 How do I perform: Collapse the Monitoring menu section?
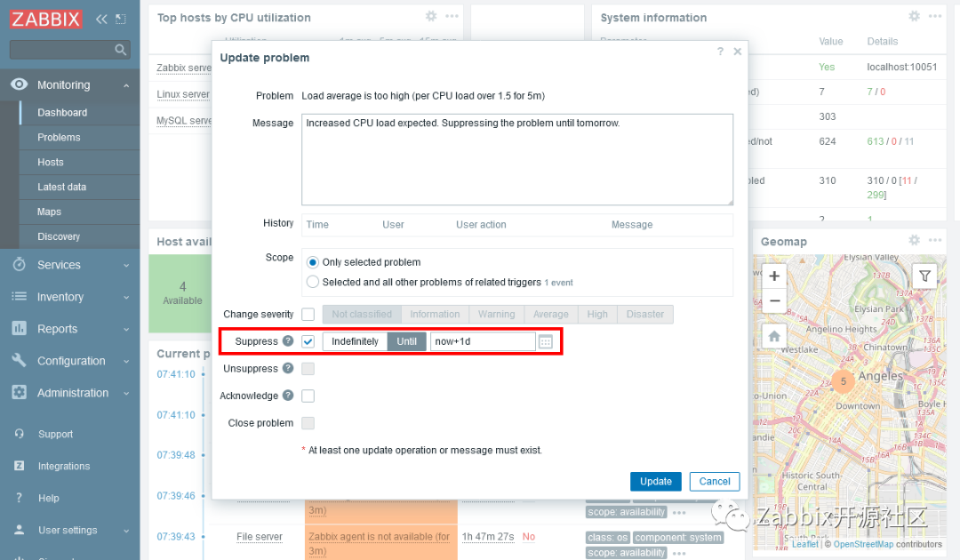click(x=126, y=85)
